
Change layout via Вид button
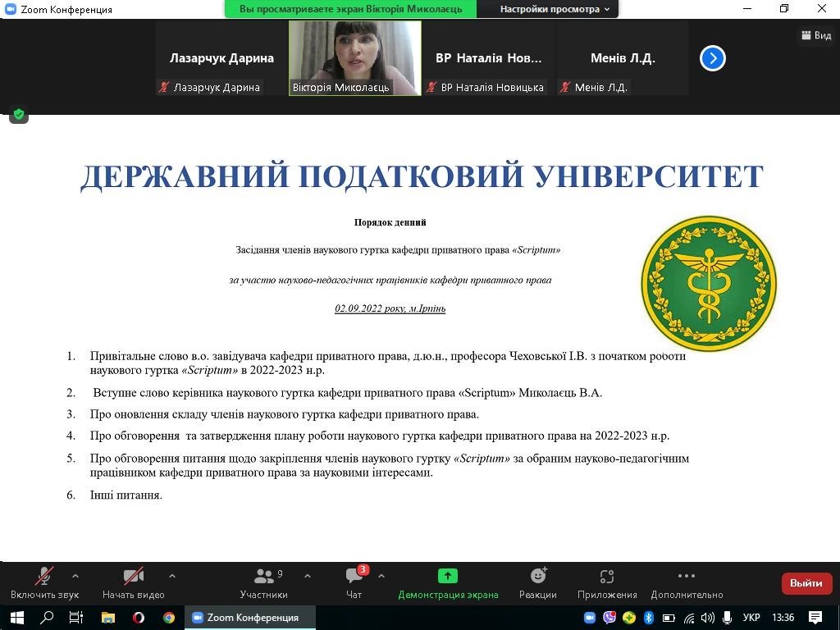coord(816,35)
